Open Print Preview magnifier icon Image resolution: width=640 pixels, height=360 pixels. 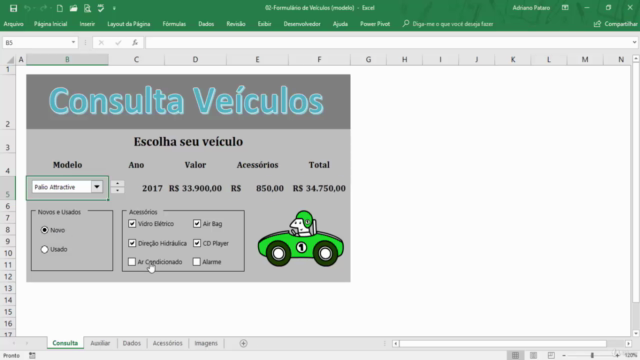87,8
